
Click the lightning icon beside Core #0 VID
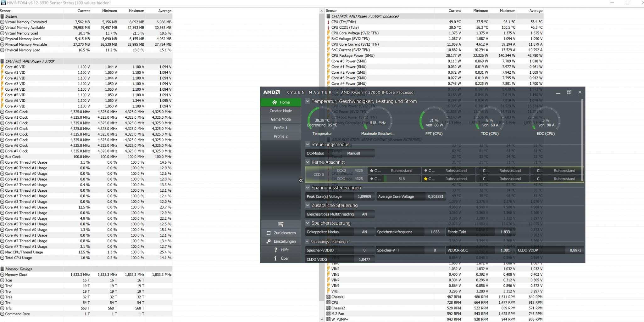[x=2, y=67]
